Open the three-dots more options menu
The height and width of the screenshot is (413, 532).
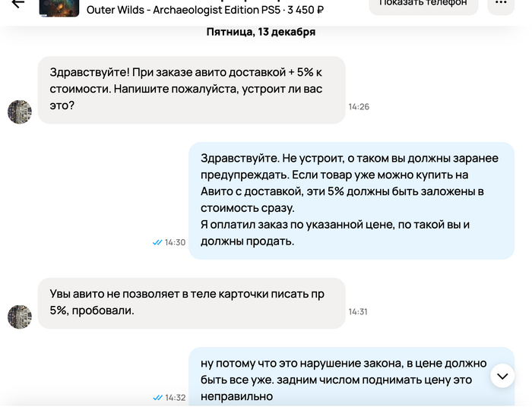click(500, 3)
